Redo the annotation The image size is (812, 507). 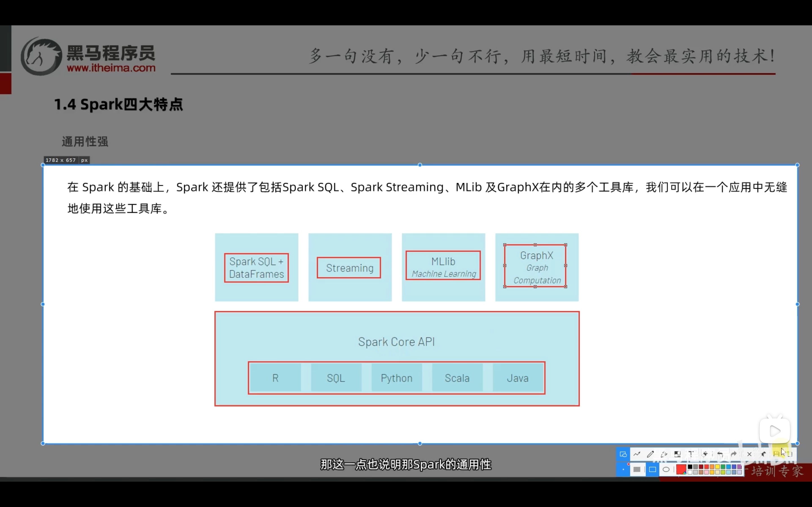tap(734, 454)
